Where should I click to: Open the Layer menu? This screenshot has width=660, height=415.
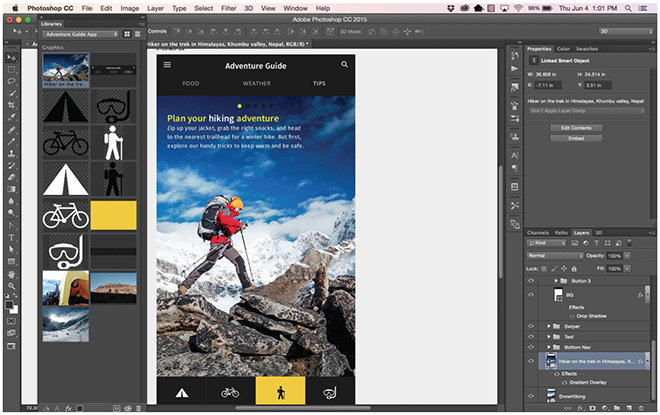pos(155,8)
